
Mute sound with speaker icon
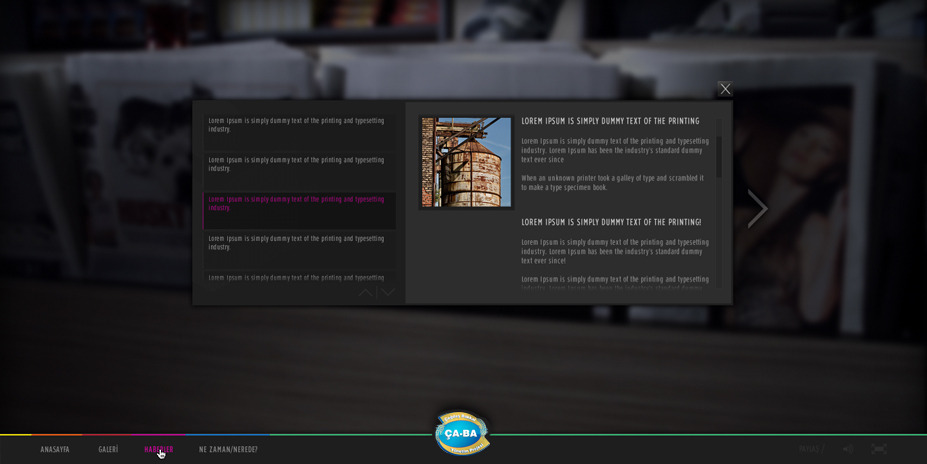point(847,449)
